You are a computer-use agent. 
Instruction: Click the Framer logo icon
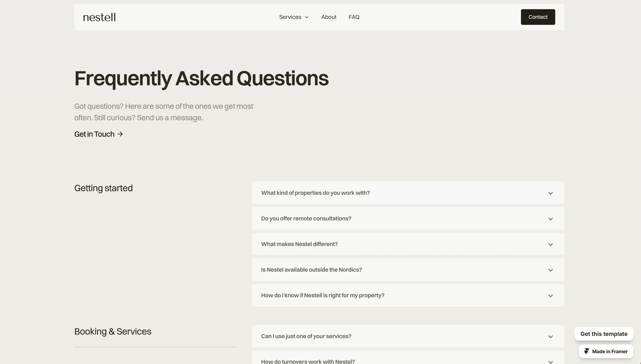(586, 352)
